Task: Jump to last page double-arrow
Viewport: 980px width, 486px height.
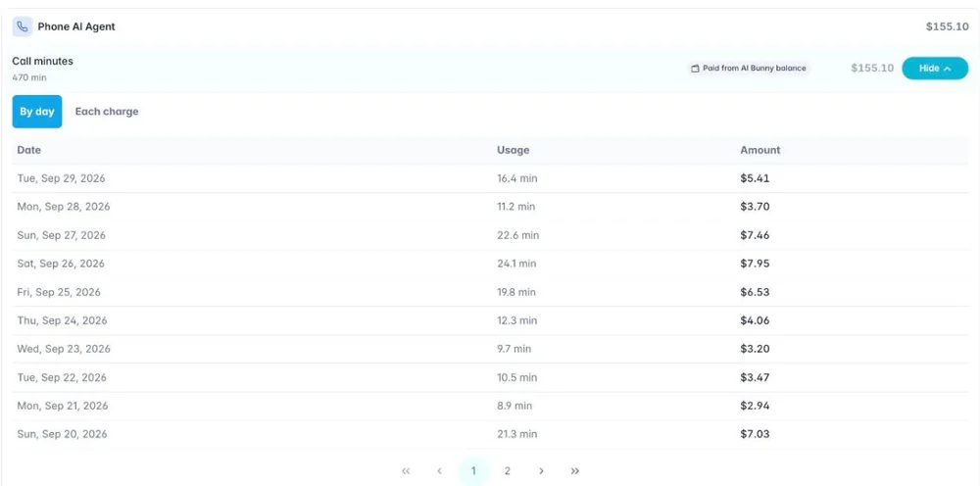Action: click(575, 471)
